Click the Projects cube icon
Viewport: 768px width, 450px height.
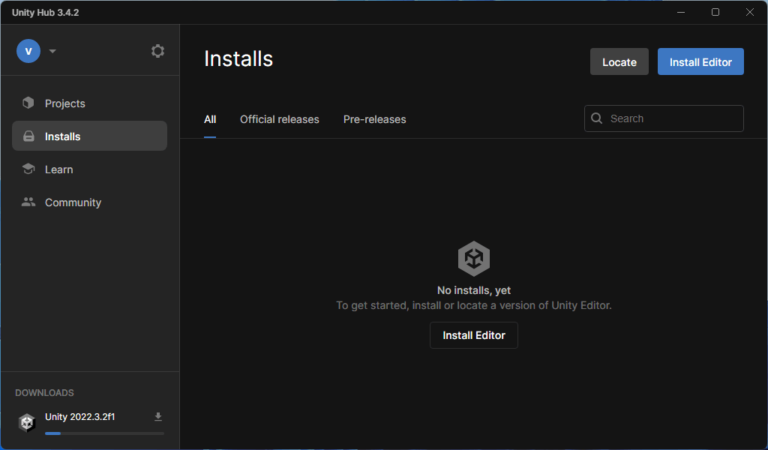pyautogui.click(x=28, y=103)
